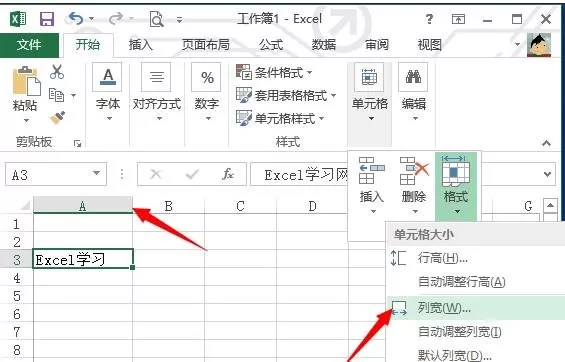Switch to the 公式 tab
Screen dimensions: 565x362
point(271,45)
